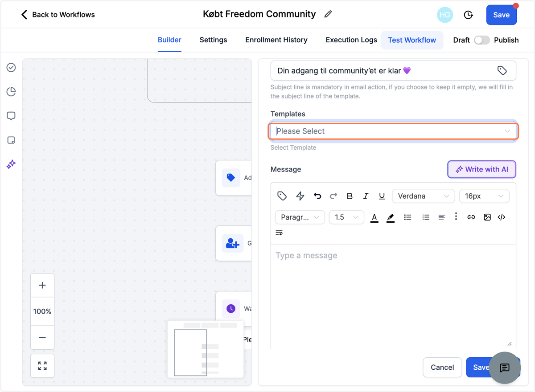Open the sticky note sidebar icon
Screen dimensions: 535x392
coord(11,140)
